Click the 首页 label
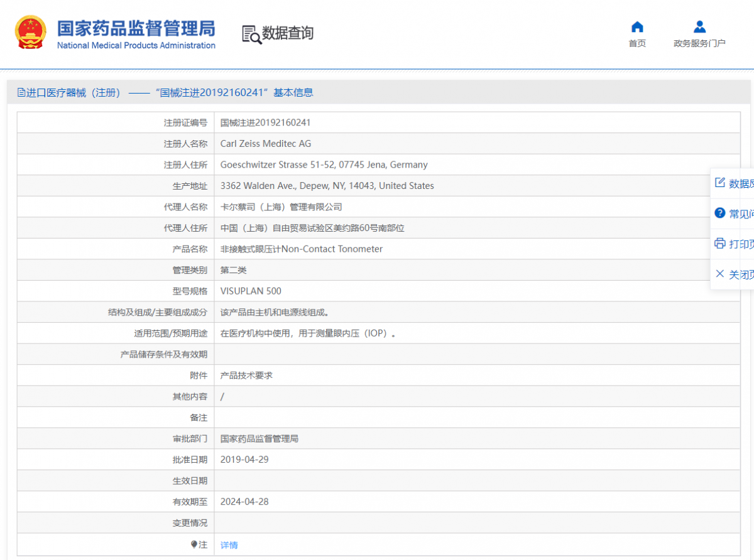Viewport: 754px width, 560px height. (x=637, y=43)
